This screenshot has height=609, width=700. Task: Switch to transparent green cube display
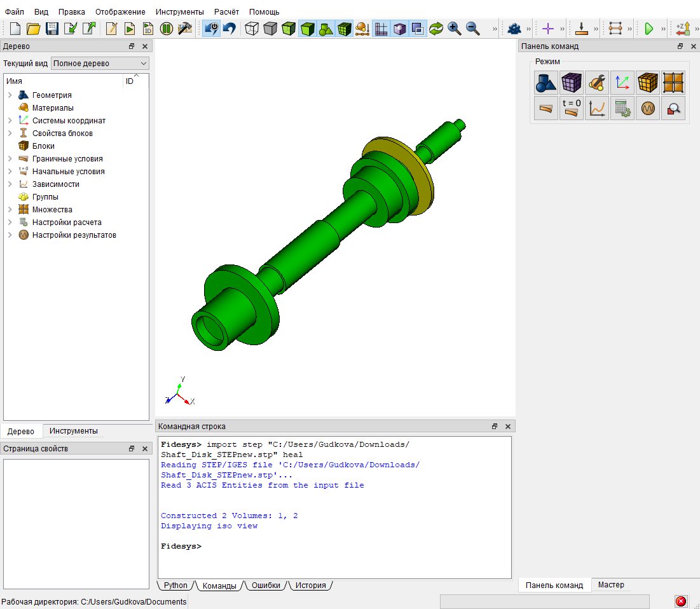pyautogui.click(x=289, y=29)
